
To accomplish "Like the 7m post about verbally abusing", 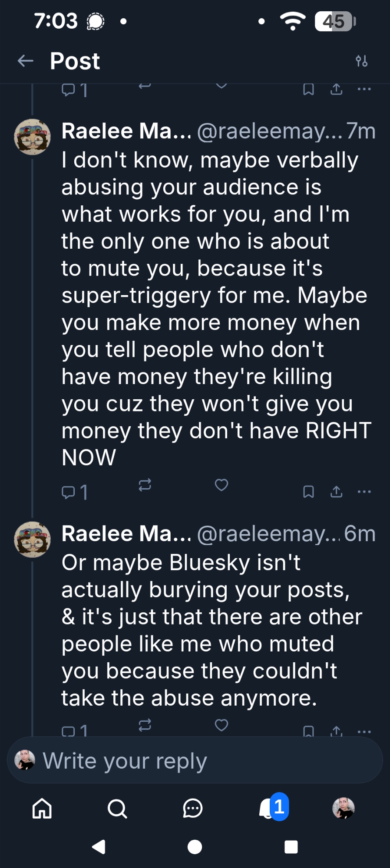I will click(x=221, y=485).
